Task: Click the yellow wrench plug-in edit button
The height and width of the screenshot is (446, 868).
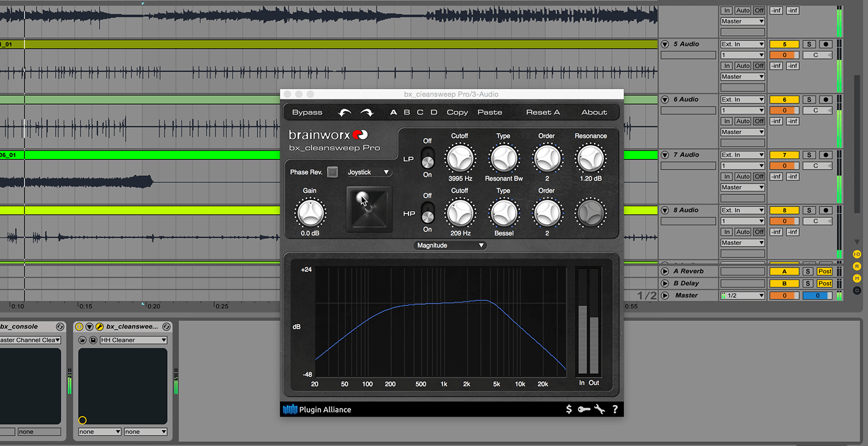Action: point(100,327)
